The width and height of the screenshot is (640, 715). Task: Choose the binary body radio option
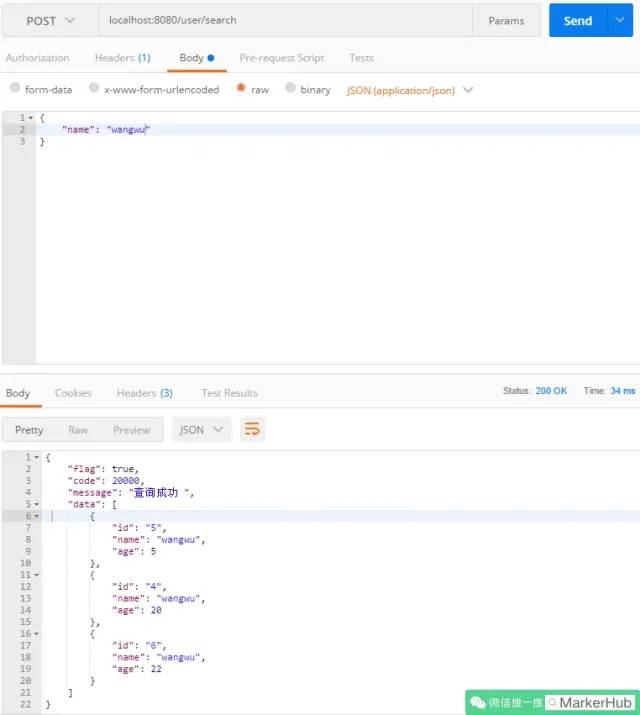[290, 88]
